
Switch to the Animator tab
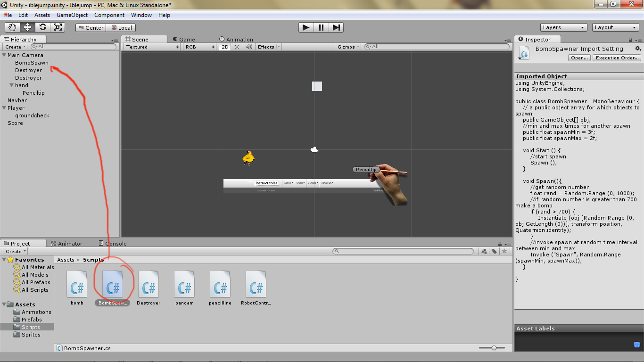66,244
